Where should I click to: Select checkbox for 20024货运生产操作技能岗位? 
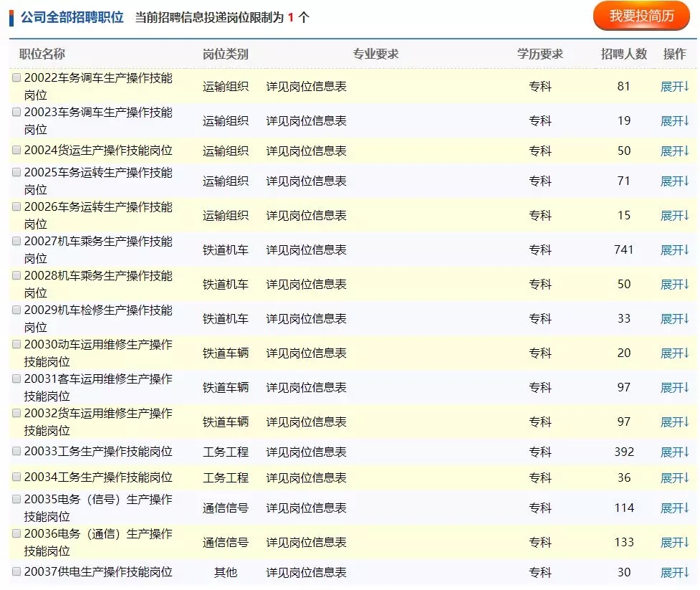[x=16, y=150]
